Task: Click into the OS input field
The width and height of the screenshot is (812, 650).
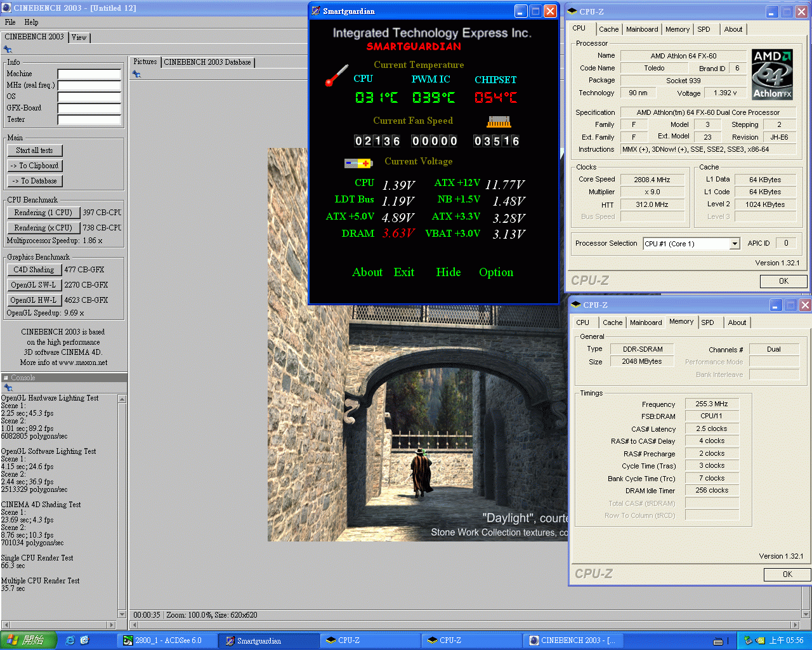Action: (x=89, y=97)
